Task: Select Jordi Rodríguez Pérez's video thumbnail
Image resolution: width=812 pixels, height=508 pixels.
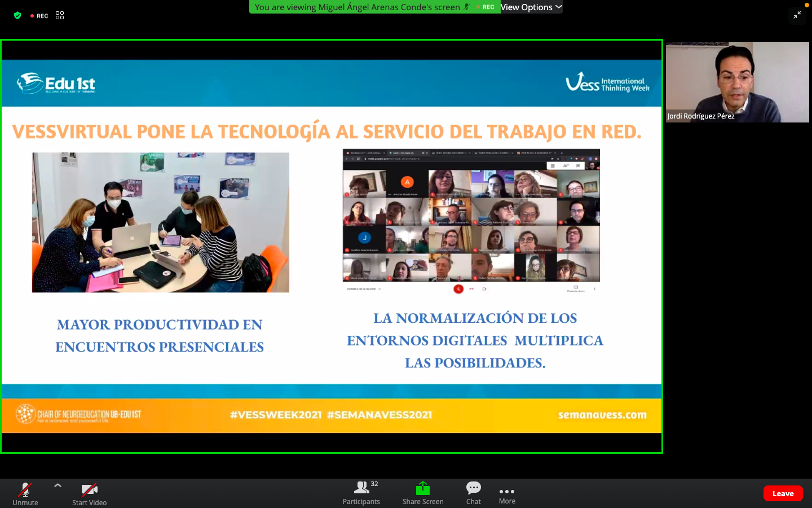Action: click(x=737, y=82)
